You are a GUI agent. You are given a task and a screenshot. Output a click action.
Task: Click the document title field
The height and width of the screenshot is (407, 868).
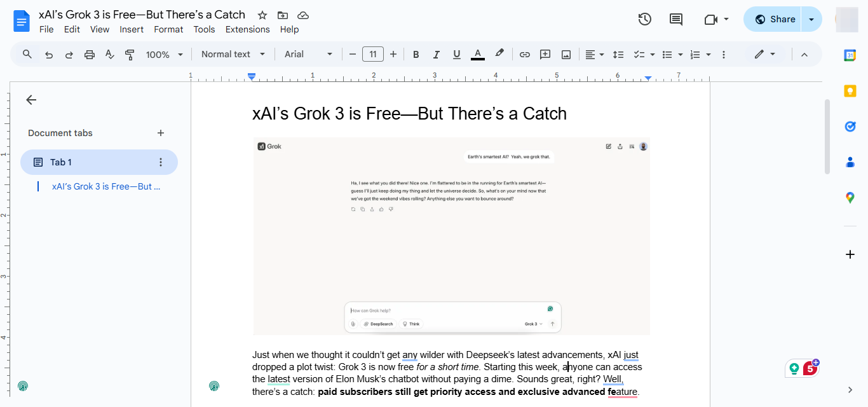tap(142, 15)
